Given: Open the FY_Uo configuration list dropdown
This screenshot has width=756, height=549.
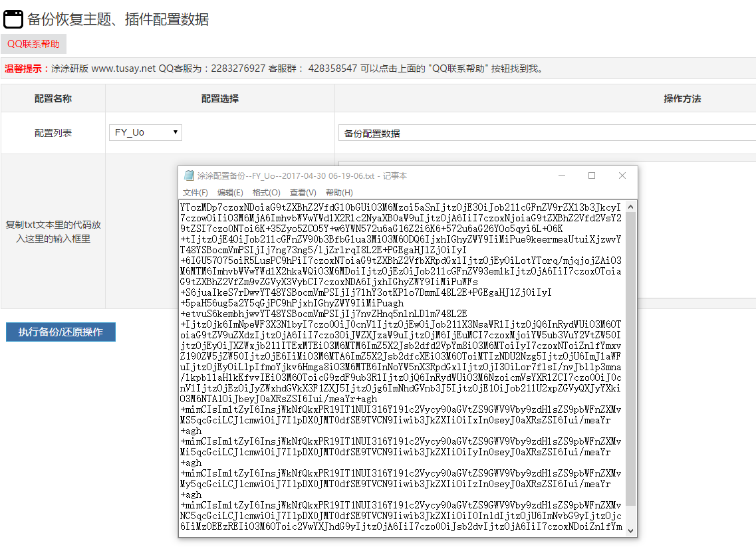Looking at the screenshot, I should point(146,132).
